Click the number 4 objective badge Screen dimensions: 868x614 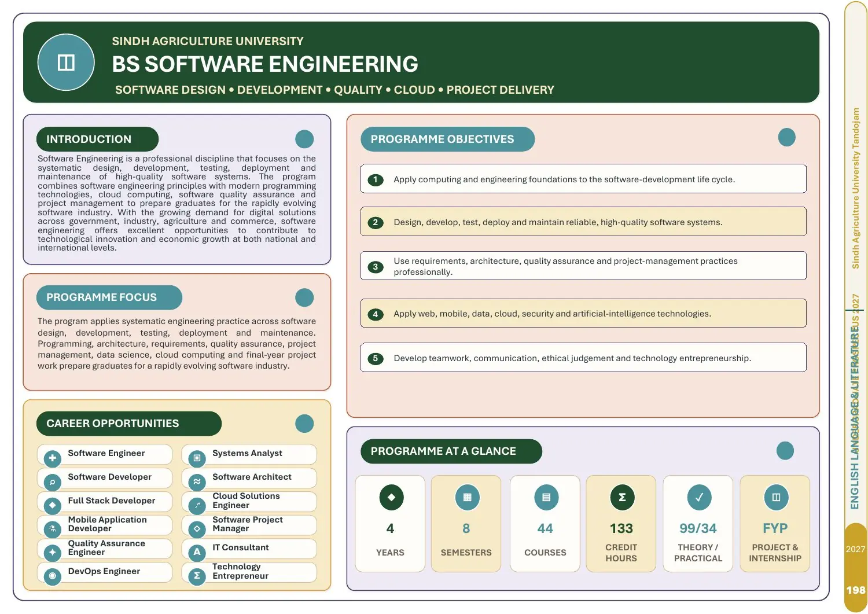[376, 314]
